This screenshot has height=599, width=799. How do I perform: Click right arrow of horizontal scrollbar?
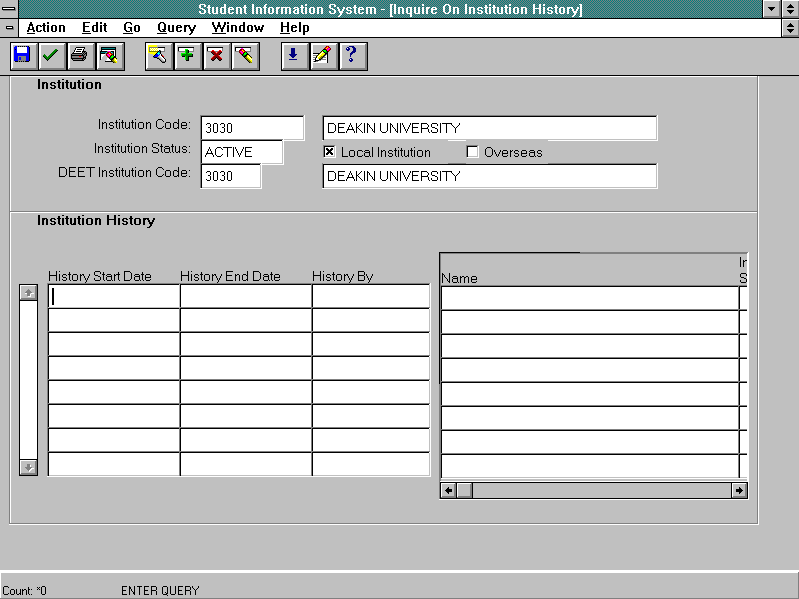739,490
